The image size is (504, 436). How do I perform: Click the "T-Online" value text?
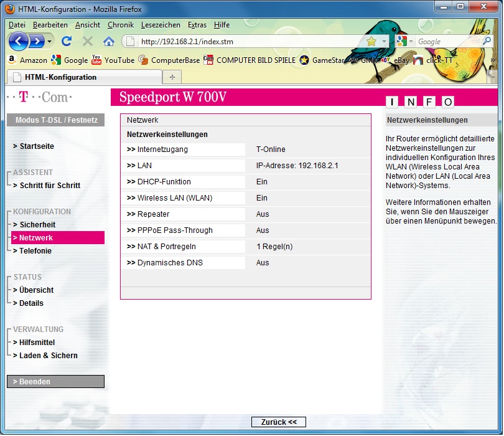coord(271,149)
